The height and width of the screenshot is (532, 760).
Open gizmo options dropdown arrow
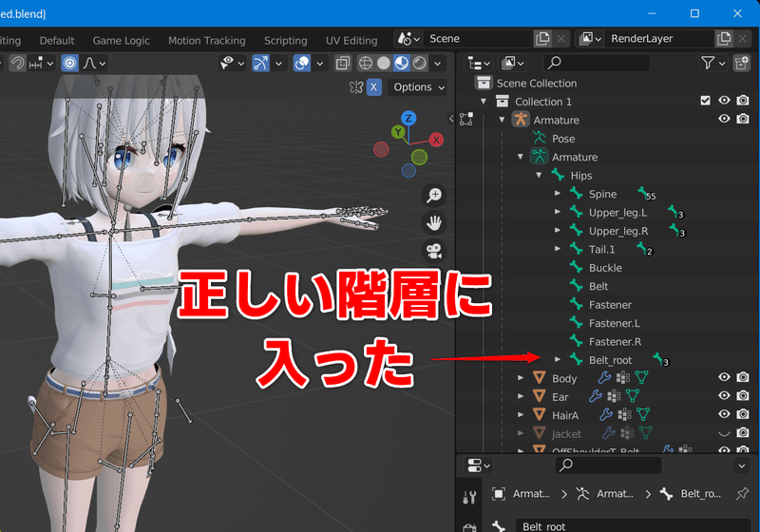coord(278,63)
